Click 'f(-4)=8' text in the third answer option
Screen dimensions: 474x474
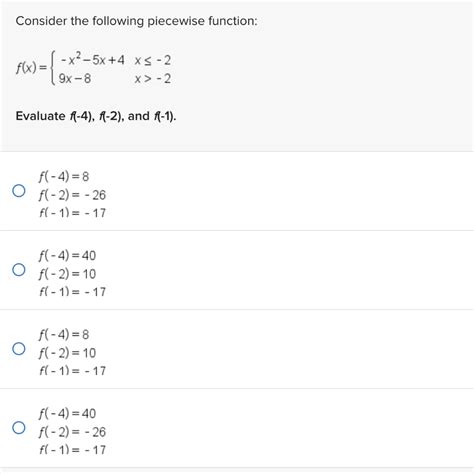(64, 335)
